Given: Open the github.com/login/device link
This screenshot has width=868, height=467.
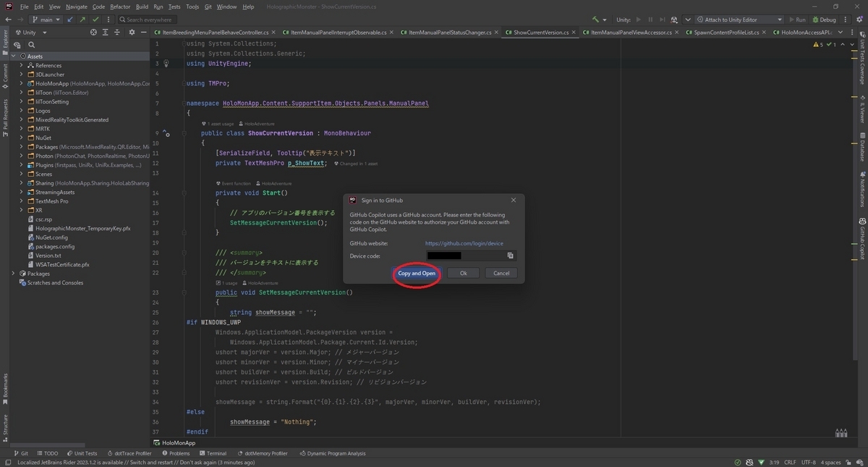Looking at the screenshot, I should 463,243.
